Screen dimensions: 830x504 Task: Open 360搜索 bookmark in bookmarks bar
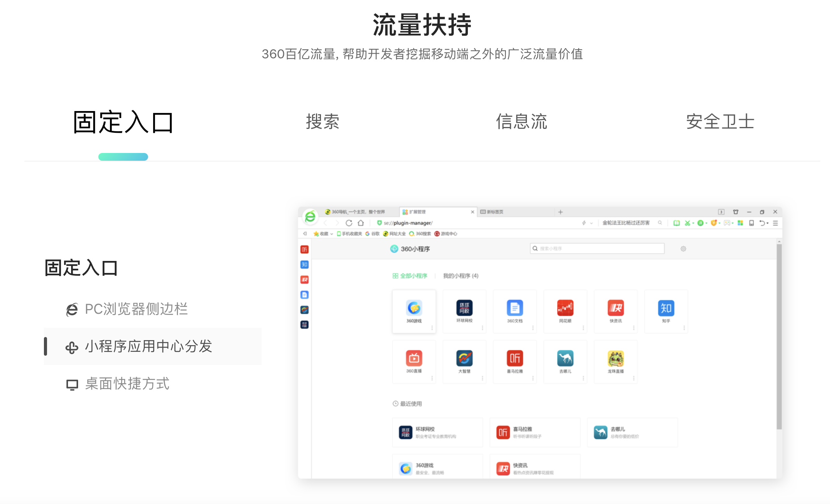[x=420, y=234]
